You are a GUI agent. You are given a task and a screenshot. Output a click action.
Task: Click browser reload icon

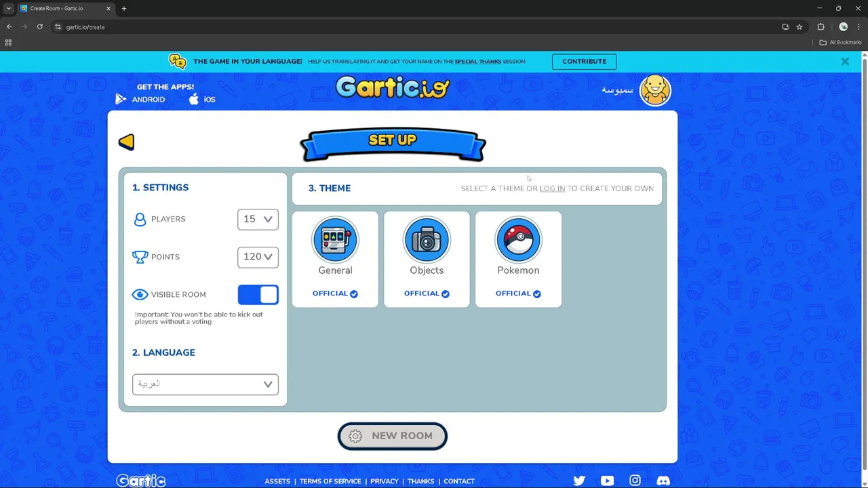[40, 27]
